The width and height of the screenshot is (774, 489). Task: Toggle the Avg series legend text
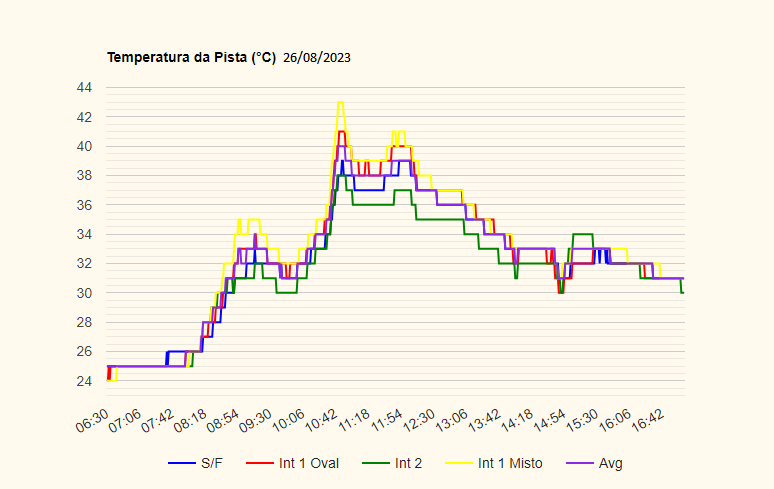click(610, 463)
